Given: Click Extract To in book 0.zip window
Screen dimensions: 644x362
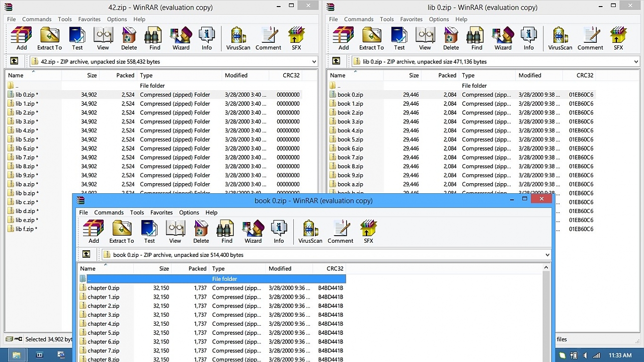Looking at the screenshot, I should (122, 232).
